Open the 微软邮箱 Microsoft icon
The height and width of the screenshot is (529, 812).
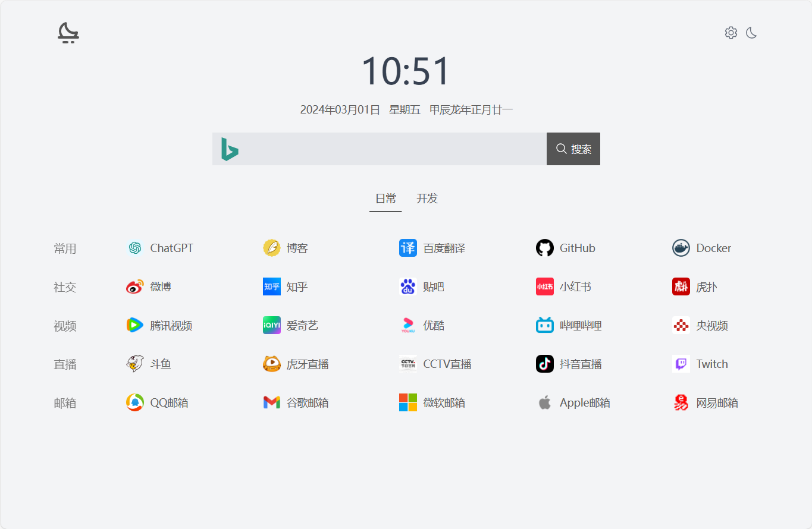click(x=407, y=402)
